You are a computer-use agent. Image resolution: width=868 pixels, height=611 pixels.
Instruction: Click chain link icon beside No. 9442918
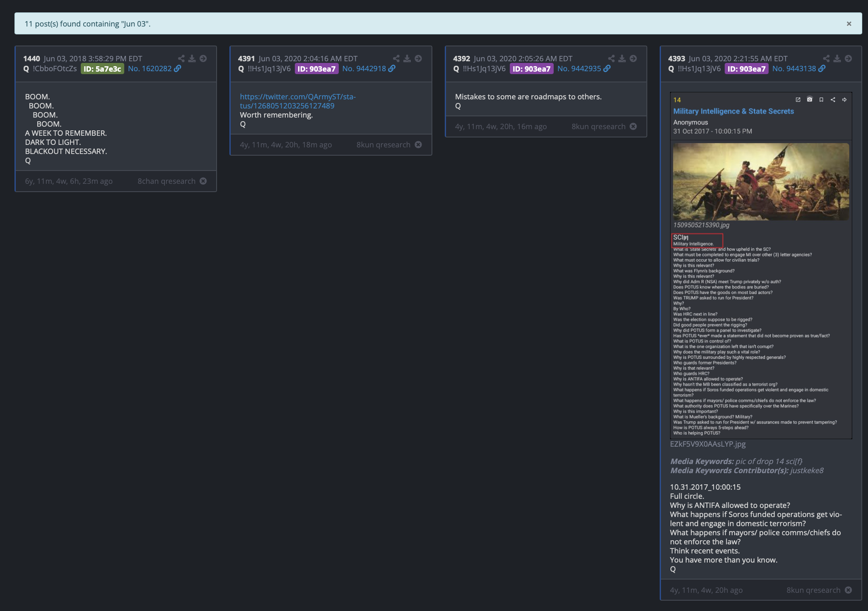(x=392, y=69)
